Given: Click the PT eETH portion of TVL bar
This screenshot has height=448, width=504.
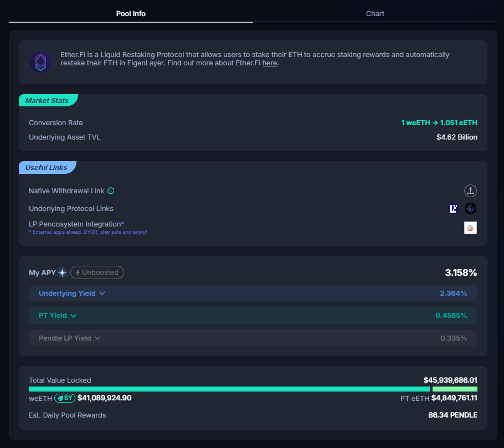Looking at the screenshot, I should coord(455,389).
